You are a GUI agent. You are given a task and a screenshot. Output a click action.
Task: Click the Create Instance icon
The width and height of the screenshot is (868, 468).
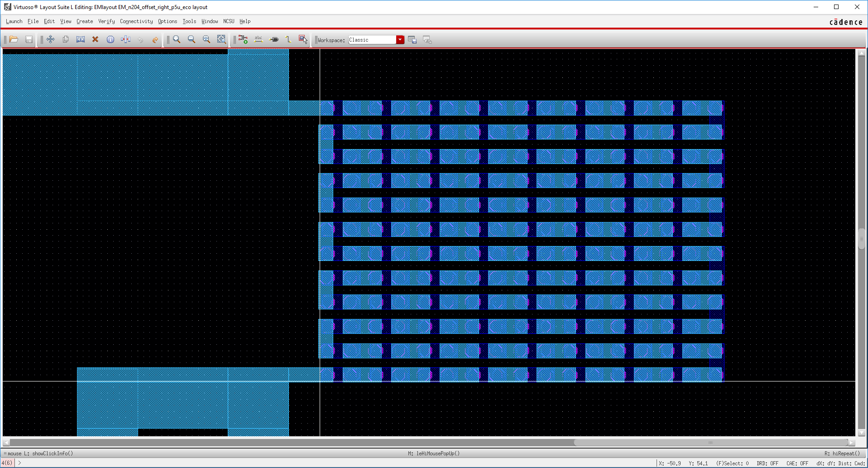click(243, 40)
